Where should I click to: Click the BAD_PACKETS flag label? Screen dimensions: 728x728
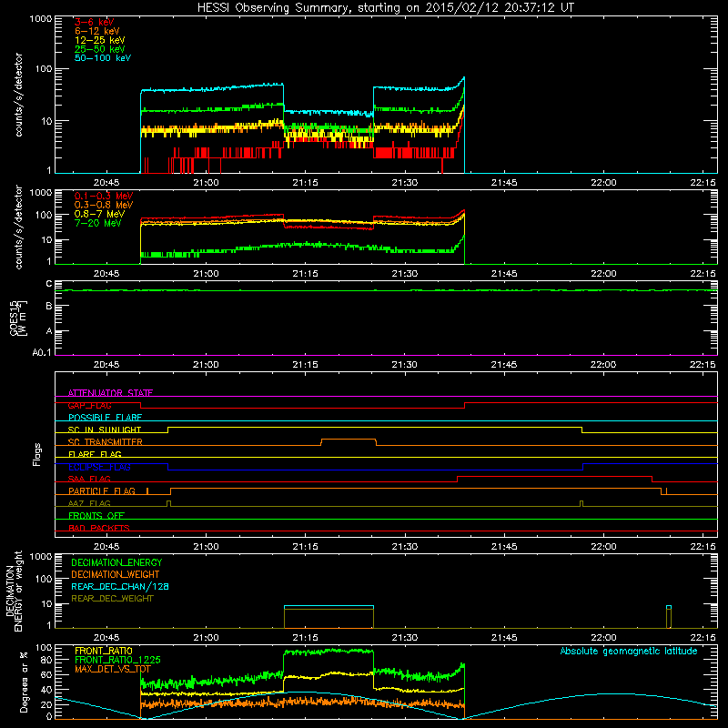pos(99,528)
